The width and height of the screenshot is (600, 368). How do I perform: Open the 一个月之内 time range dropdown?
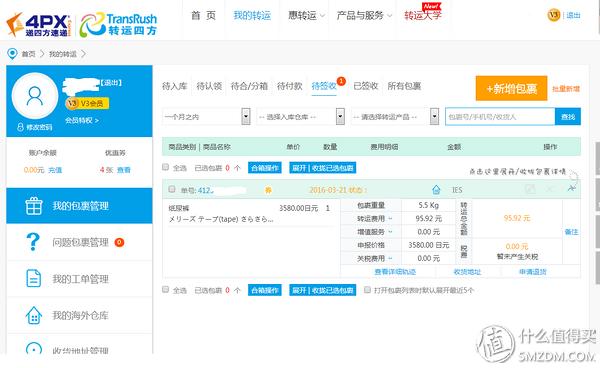pos(207,117)
